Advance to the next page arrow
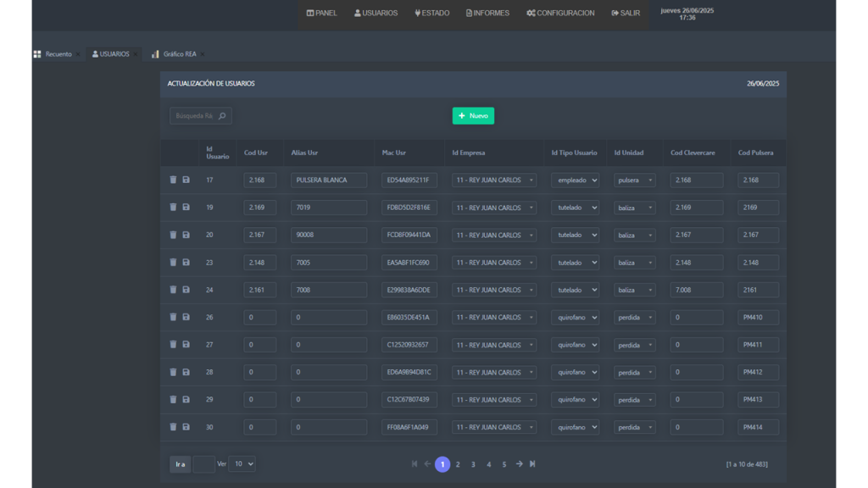Viewport: 868px width, 488px height. pyautogui.click(x=520, y=463)
